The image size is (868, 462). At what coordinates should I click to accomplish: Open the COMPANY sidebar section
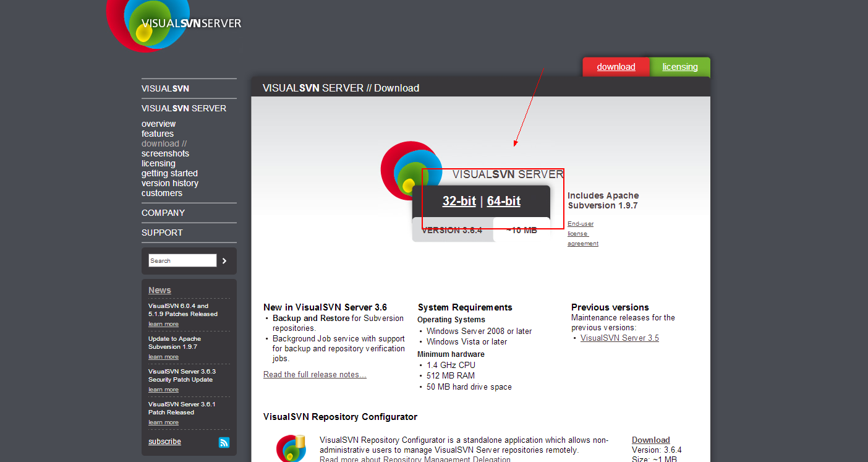(x=163, y=213)
